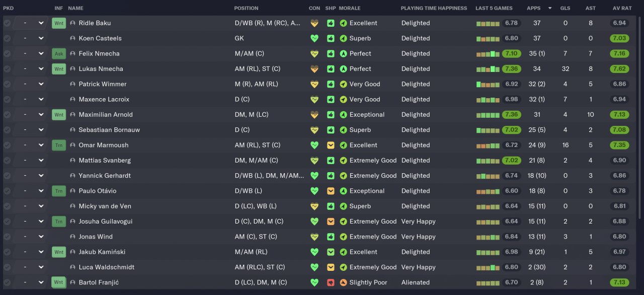Click Ridle Baku's Wnt status badge
The width and height of the screenshot is (644, 295).
pos(59,23)
